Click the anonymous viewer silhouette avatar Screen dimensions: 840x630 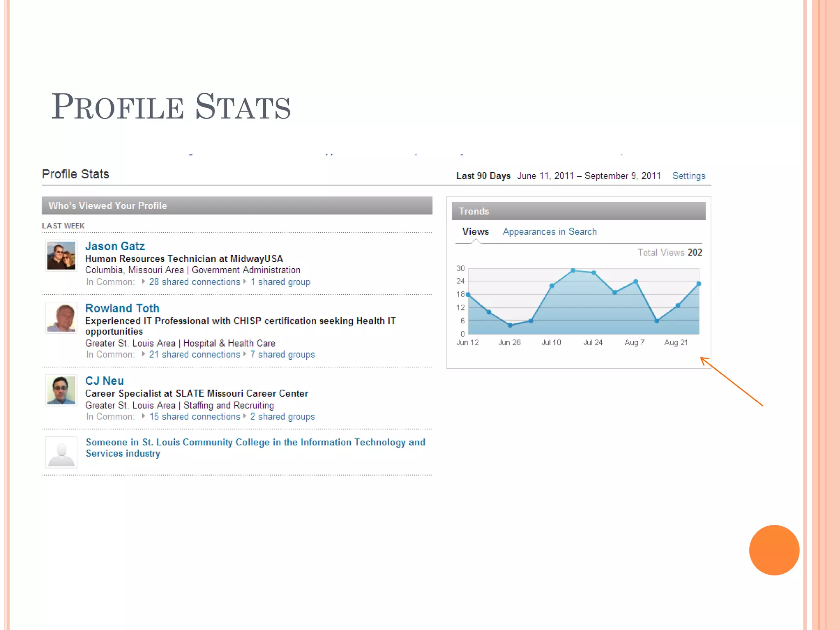(61, 452)
